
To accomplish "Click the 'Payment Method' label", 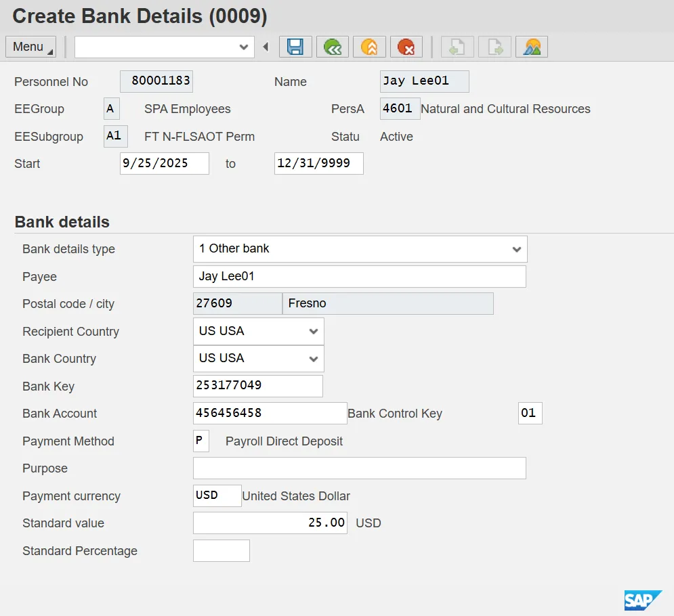I will tap(68, 441).
